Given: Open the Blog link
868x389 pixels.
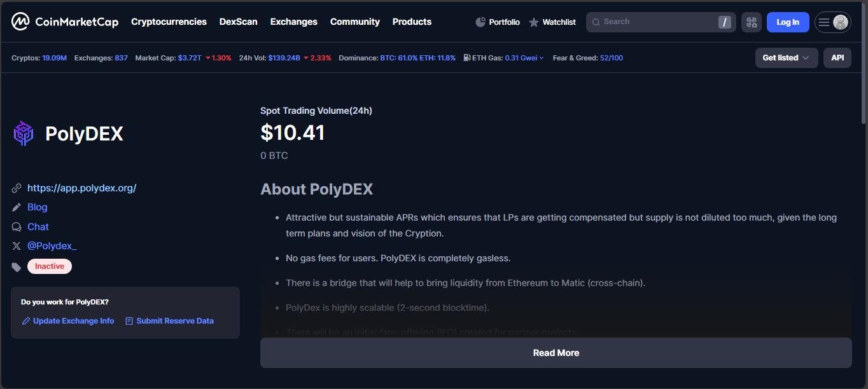Looking at the screenshot, I should click(38, 207).
